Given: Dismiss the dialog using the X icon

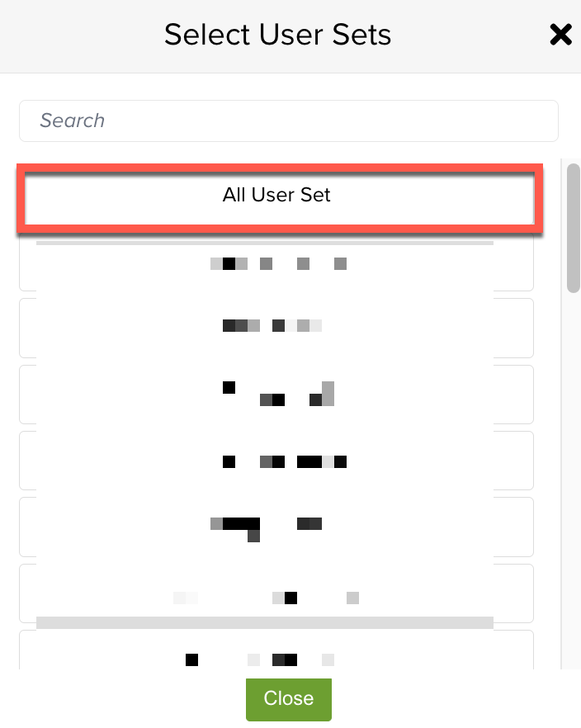Looking at the screenshot, I should coord(561,35).
